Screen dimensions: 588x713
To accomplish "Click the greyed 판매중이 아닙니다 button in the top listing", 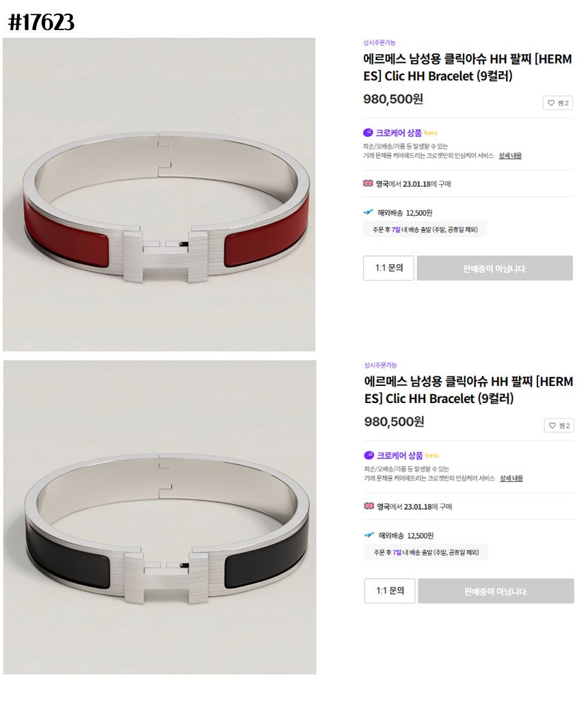I will click(x=494, y=268).
